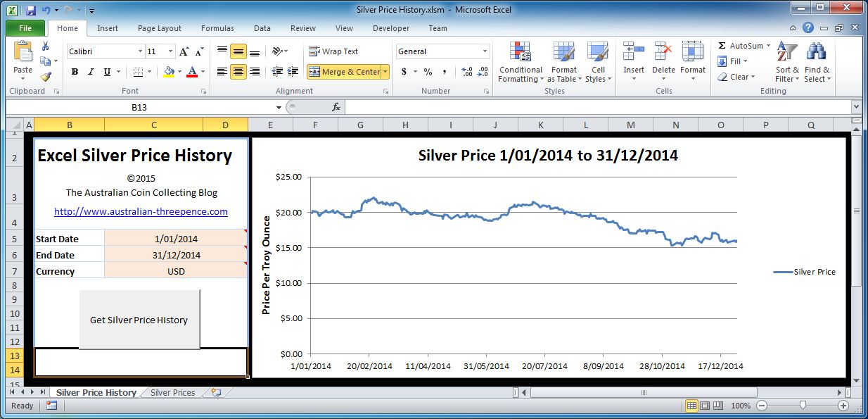
Task: Adjust the zoom slider in status bar
Action: click(803, 406)
